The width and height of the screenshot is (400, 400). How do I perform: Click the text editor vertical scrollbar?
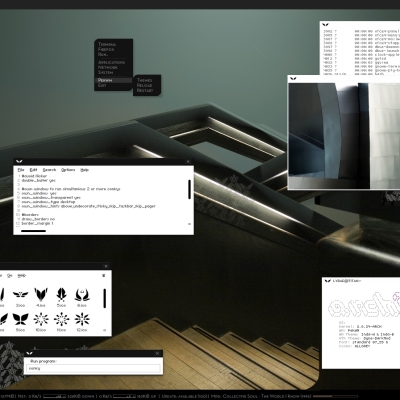(x=189, y=190)
